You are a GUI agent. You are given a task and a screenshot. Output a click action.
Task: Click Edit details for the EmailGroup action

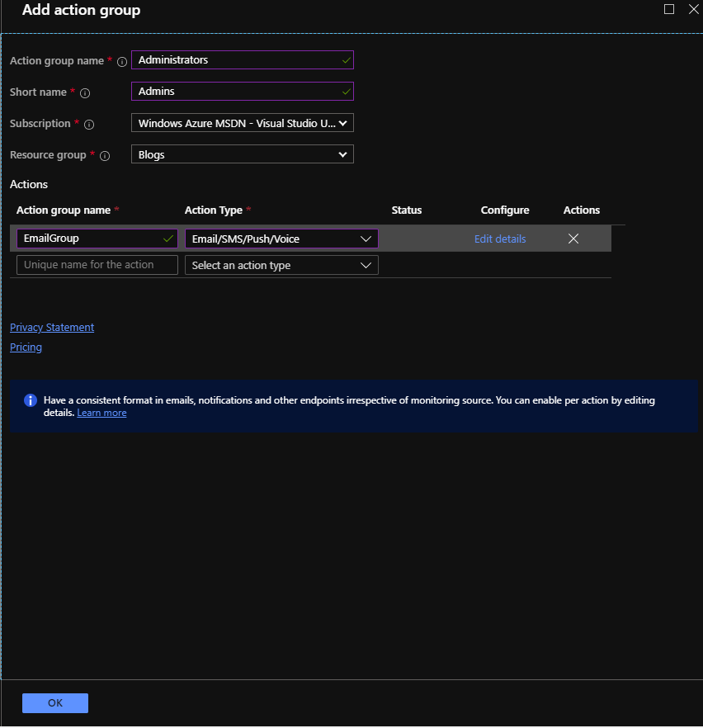[499, 239]
